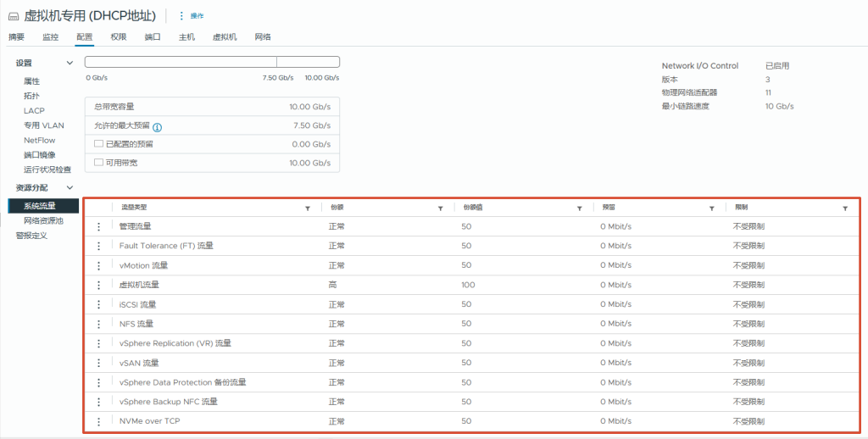Open row actions menu for 管理流量
Viewport: 868px width, 439px height.
(x=98, y=226)
